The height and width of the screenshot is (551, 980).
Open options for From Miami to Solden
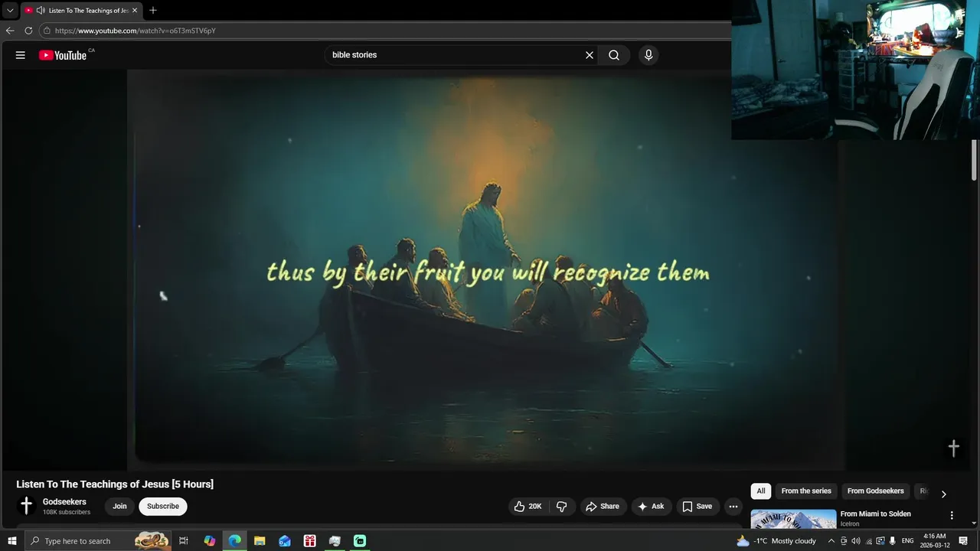[952, 516]
